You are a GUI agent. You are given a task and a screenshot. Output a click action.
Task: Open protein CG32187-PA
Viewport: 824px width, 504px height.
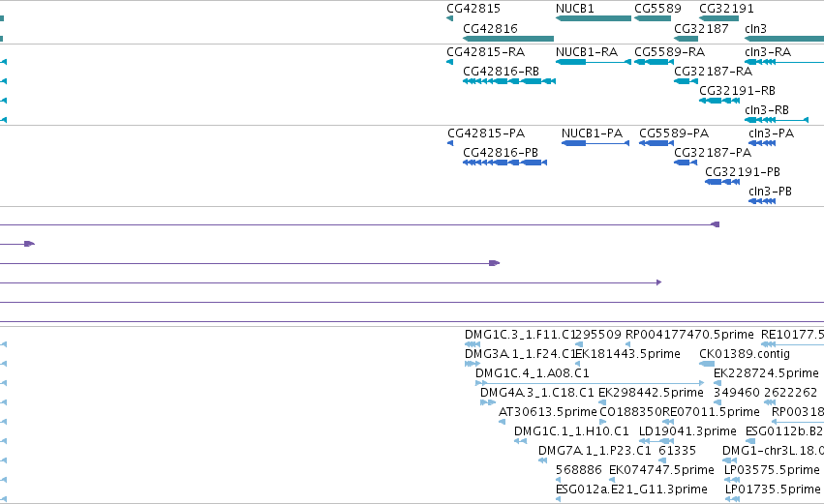click(x=713, y=152)
